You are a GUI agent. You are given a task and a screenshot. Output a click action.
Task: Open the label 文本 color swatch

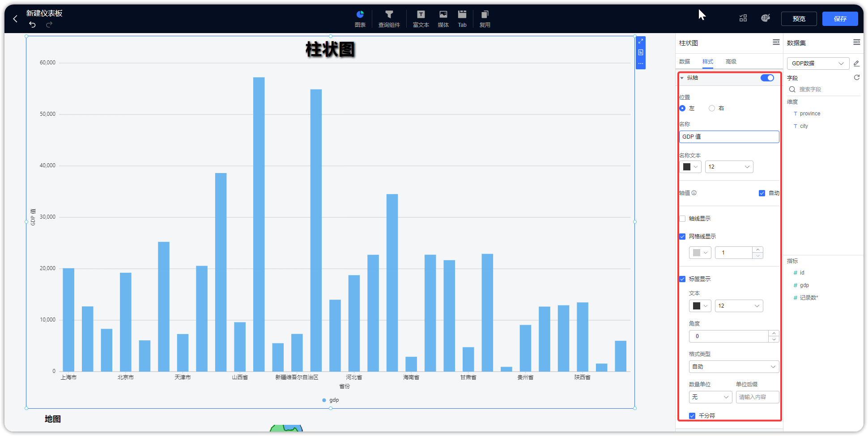pyautogui.click(x=700, y=306)
